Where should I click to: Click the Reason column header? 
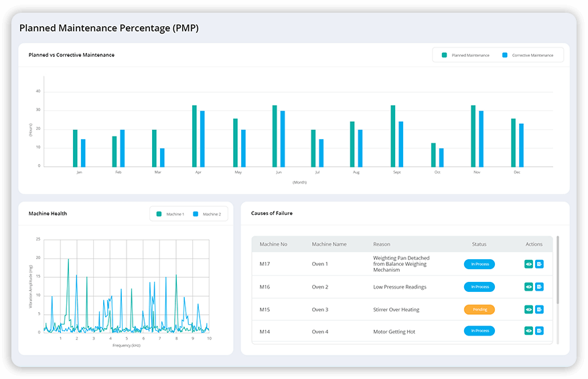(382, 244)
